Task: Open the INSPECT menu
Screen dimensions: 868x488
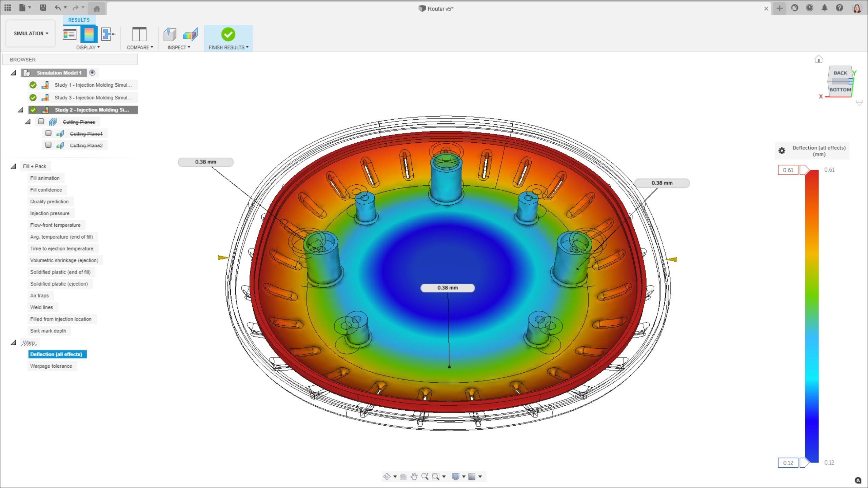Action: point(179,47)
